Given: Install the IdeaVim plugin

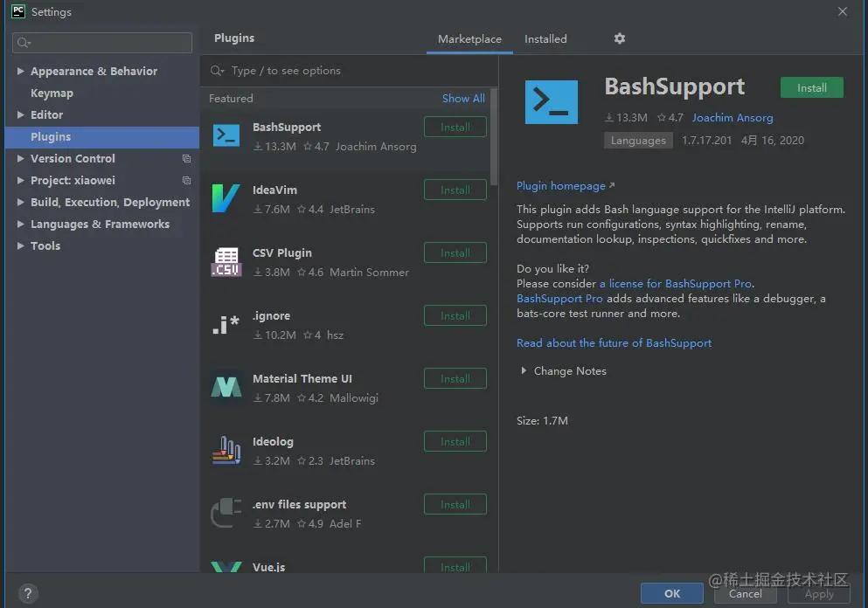Looking at the screenshot, I should [x=455, y=190].
